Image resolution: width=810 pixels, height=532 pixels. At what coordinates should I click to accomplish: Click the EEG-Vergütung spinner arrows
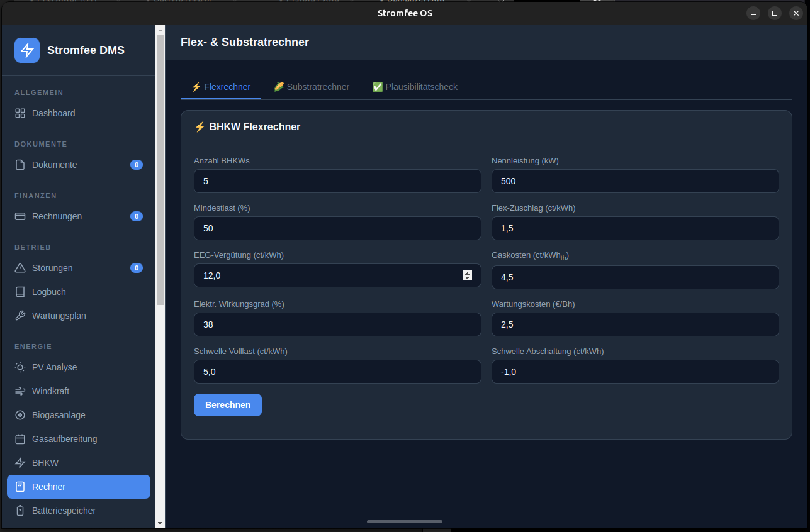click(x=467, y=275)
